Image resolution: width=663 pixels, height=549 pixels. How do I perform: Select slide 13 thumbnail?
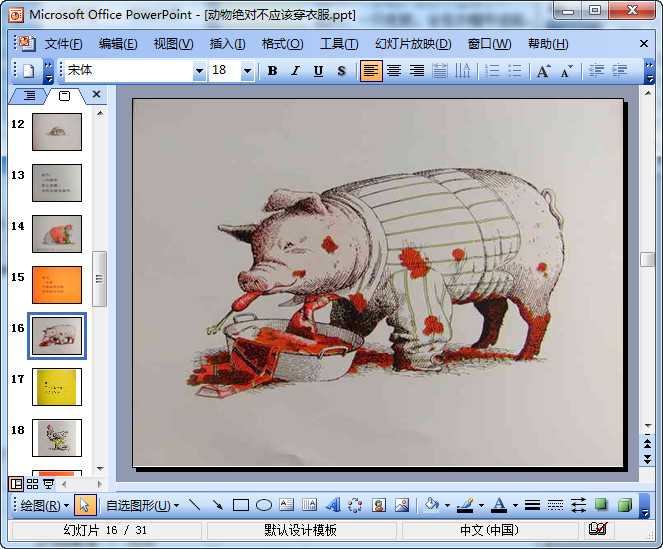pos(57,183)
